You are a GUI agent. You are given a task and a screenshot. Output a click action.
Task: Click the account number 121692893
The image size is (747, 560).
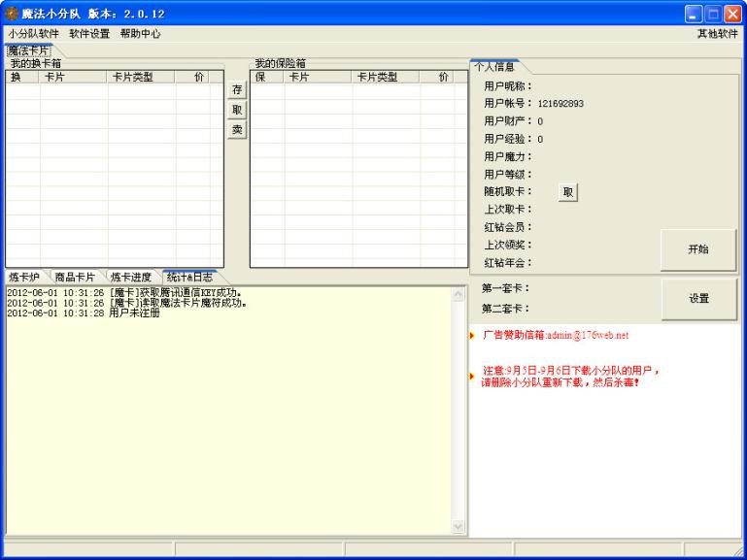(560, 104)
